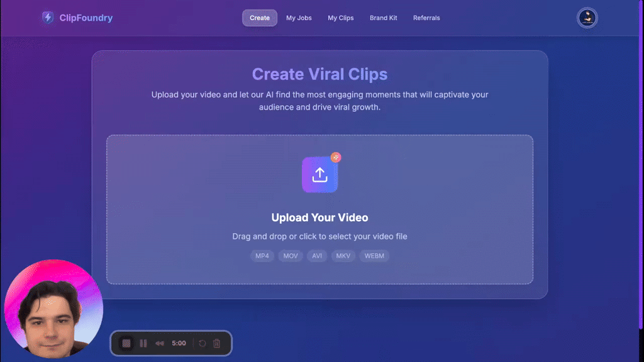Stop the screen recording
644x362 pixels.
pos(126,343)
